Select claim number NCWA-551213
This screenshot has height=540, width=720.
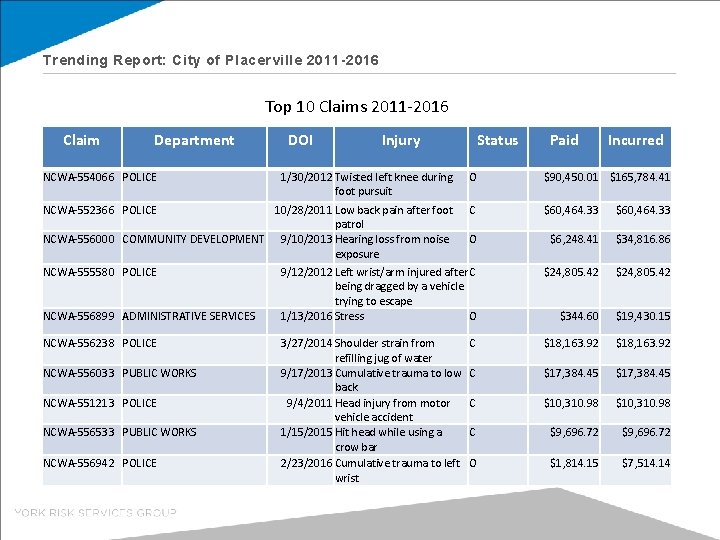pos(79,403)
